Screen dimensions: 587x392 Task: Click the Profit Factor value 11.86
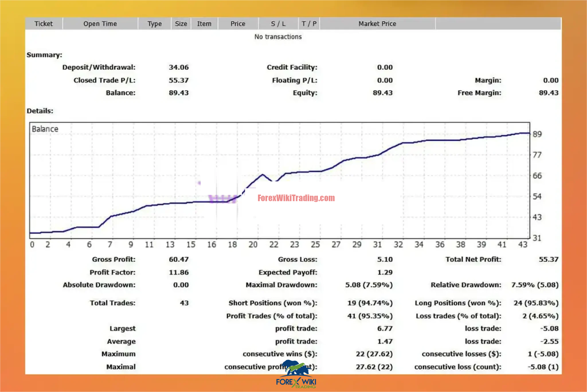point(179,272)
